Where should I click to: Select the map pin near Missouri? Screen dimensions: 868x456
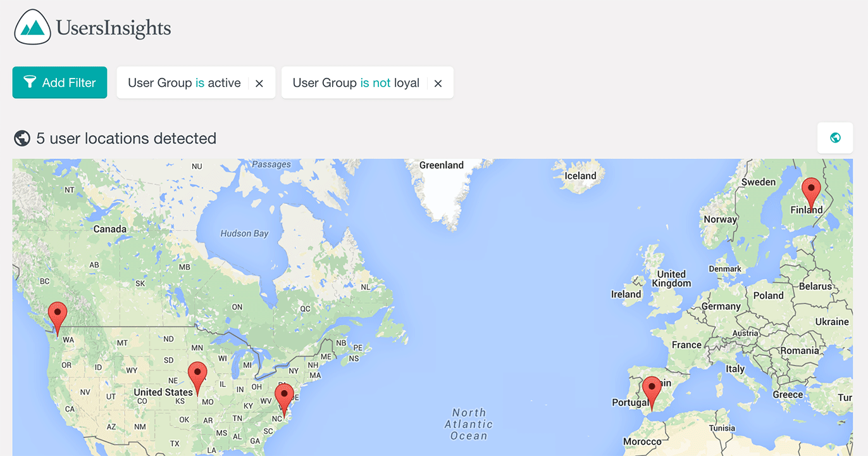[197, 376]
